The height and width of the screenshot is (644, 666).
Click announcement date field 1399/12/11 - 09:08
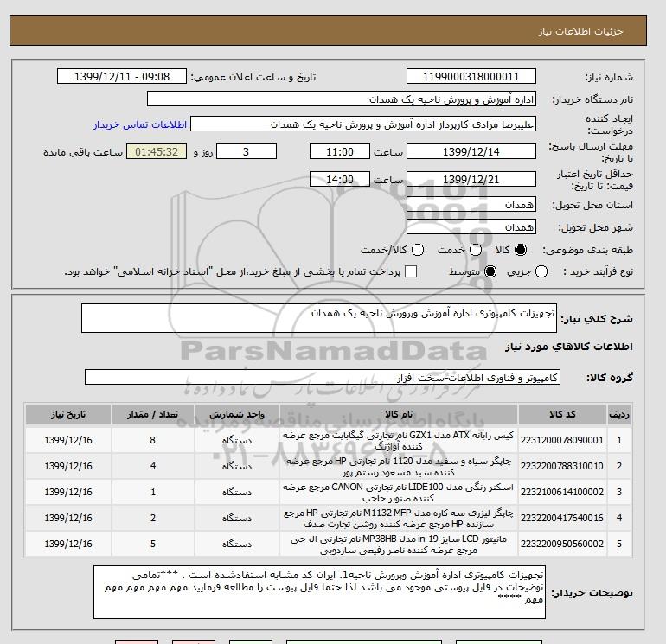[x=122, y=76]
